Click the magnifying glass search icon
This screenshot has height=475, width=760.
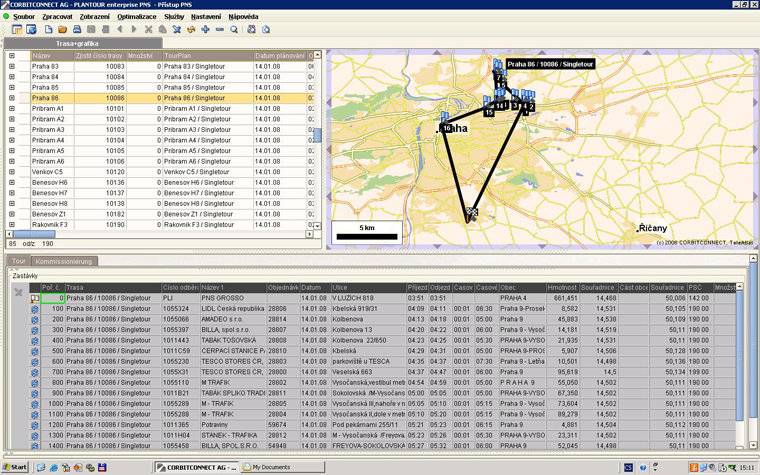coord(234,30)
